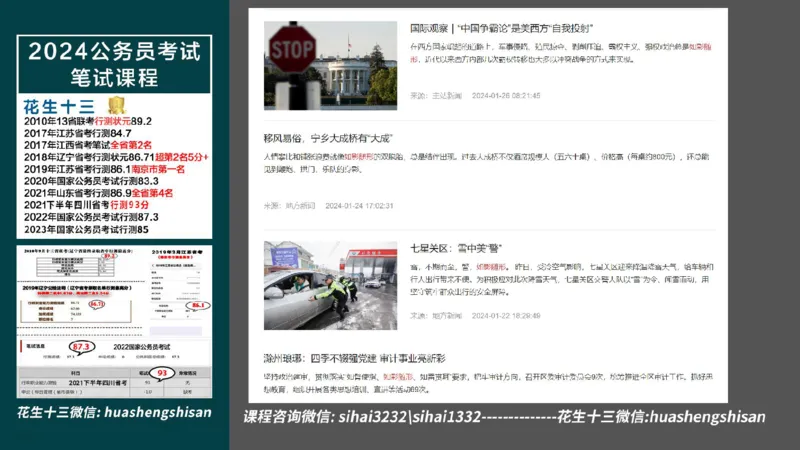Click the red keyword in the 滁州琅琊 snippet
Image resolution: width=800 pixels, height=450 pixels.
click(398, 377)
